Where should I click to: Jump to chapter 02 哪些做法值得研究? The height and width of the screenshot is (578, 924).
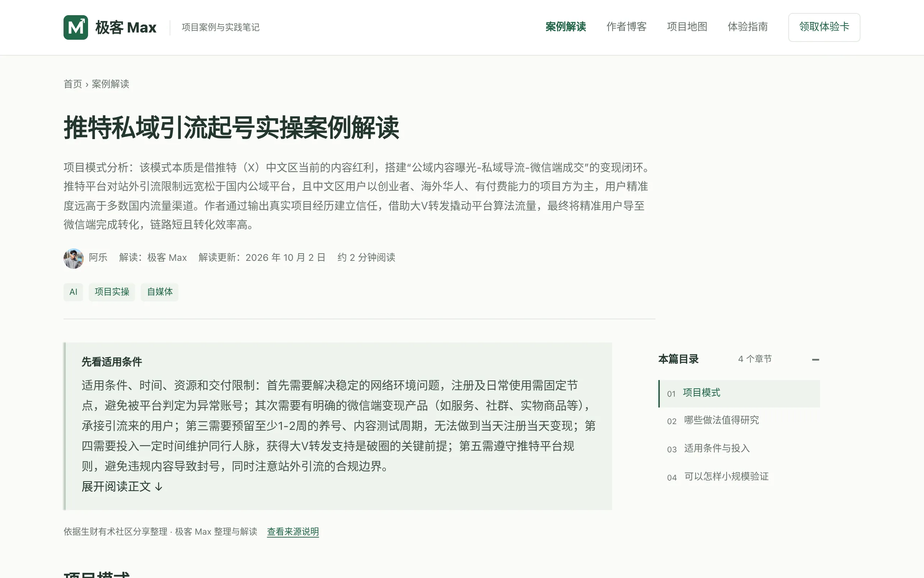click(739, 420)
